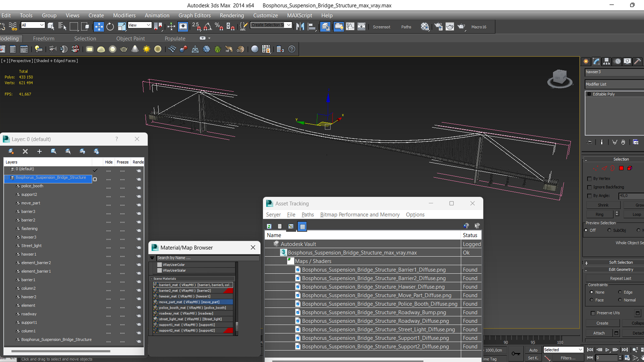
Task: Toggle the Angle Snap icon
Action: point(208,26)
